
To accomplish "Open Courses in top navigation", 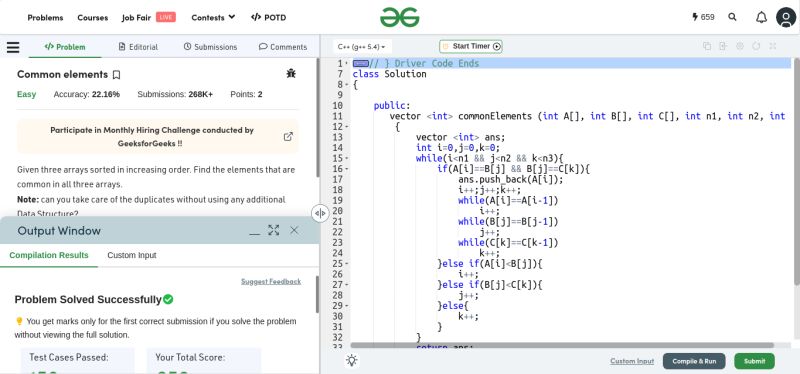I will pos(92,17).
